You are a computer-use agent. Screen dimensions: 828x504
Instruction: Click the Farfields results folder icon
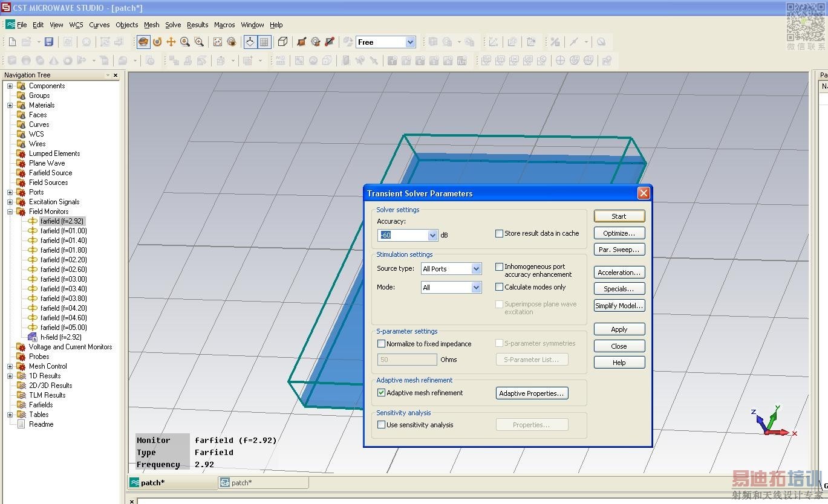21,405
